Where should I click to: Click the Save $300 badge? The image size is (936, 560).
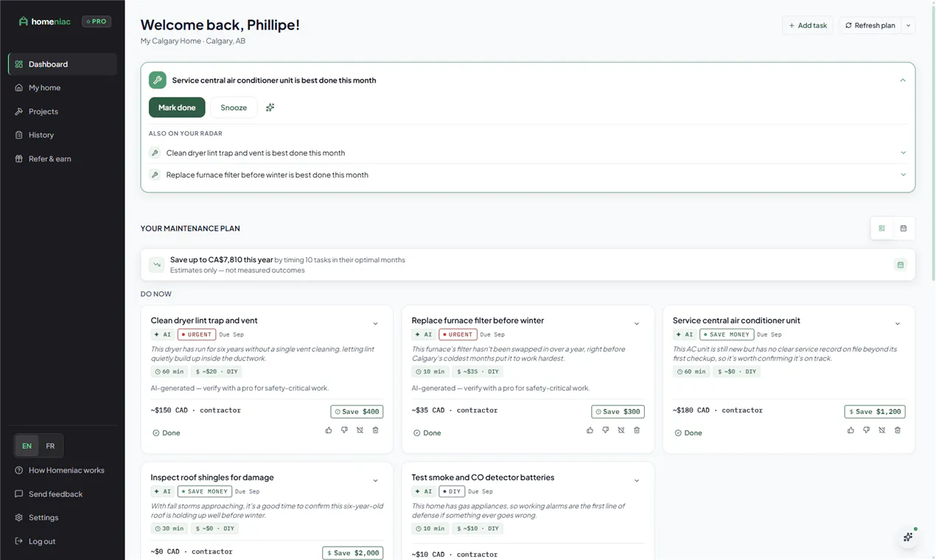point(618,412)
